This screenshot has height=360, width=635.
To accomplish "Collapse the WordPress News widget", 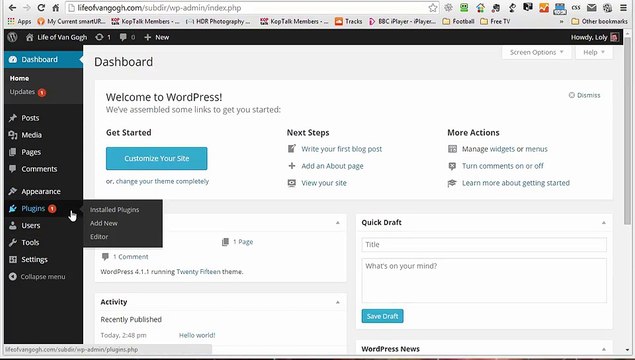I will pyautogui.click(x=603, y=349).
